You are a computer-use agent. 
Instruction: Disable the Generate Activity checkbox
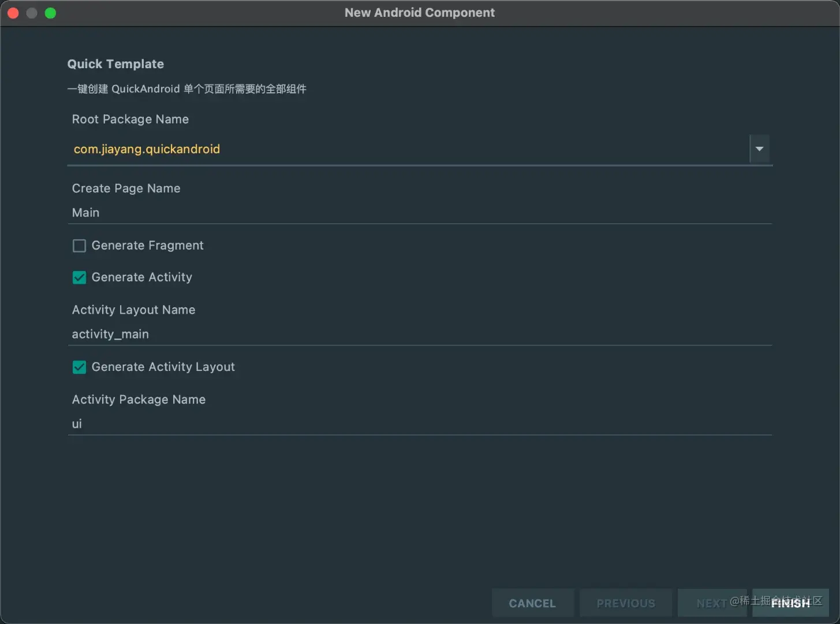(x=79, y=277)
